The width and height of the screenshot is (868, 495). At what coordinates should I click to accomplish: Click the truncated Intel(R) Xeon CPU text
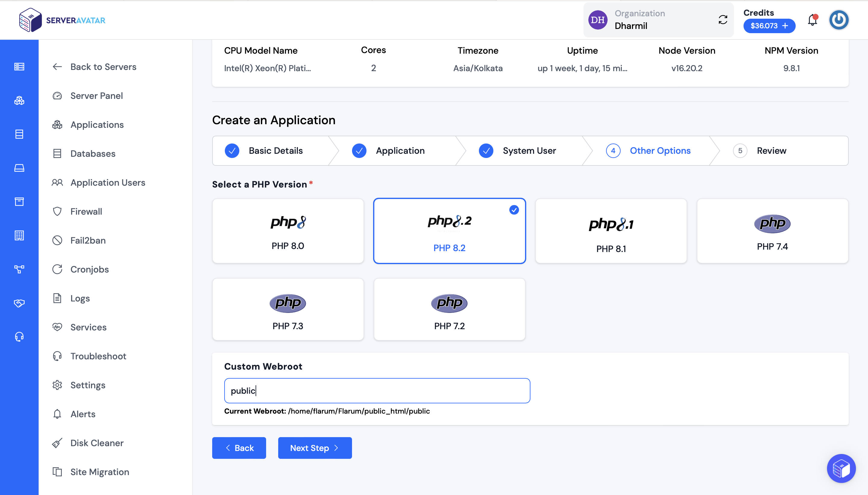tap(267, 68)
